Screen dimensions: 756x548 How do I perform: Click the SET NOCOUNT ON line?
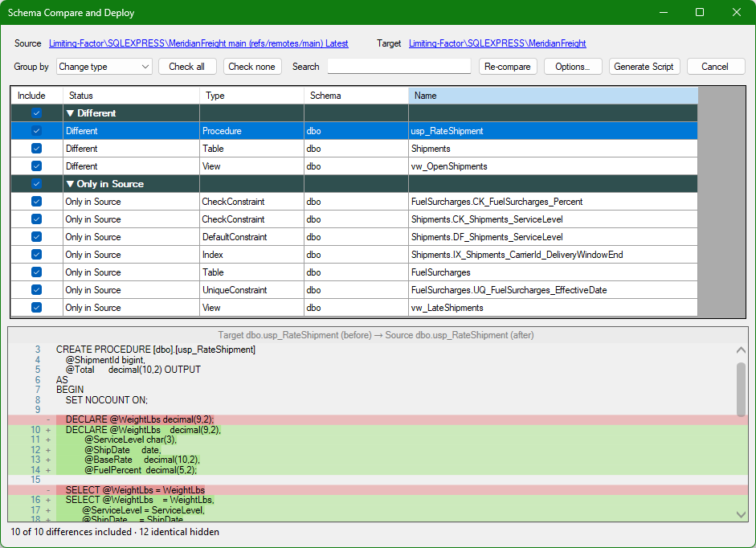107,399
